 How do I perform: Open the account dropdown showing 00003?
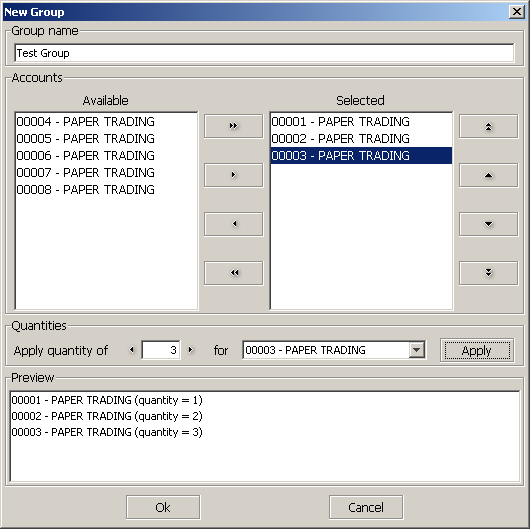coord(416,350)
